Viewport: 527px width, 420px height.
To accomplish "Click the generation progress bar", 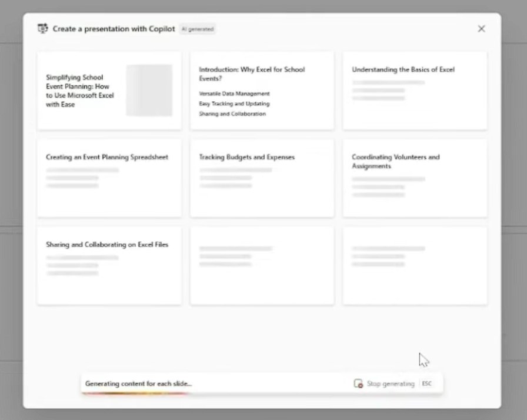I will click(136, 393).
